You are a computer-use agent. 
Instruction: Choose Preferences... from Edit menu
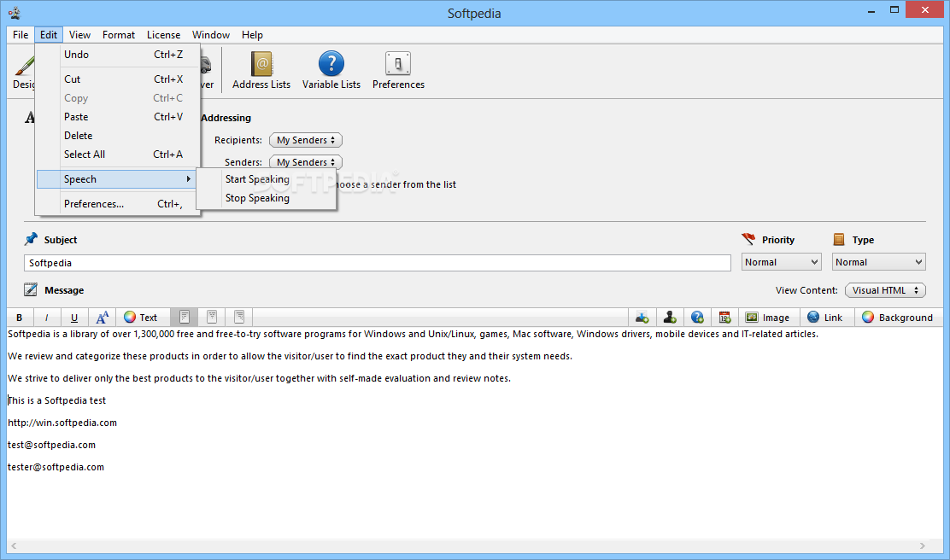click(118, 204)
